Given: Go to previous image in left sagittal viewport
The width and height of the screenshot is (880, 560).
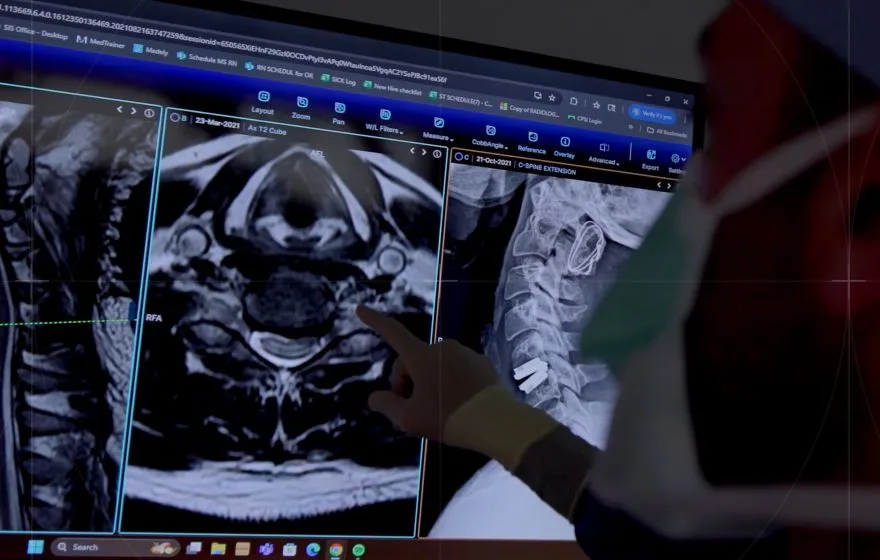Looking at the screenshot, I should (x=120, y=109).
